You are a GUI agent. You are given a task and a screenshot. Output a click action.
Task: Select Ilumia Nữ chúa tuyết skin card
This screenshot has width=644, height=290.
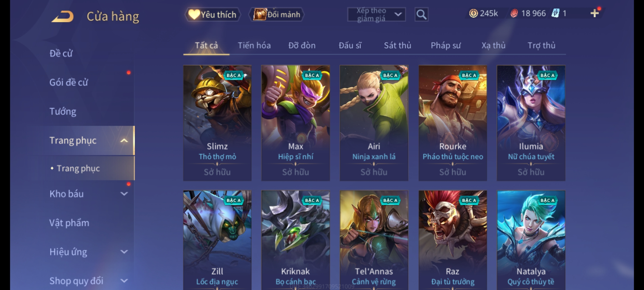[531, 123]
